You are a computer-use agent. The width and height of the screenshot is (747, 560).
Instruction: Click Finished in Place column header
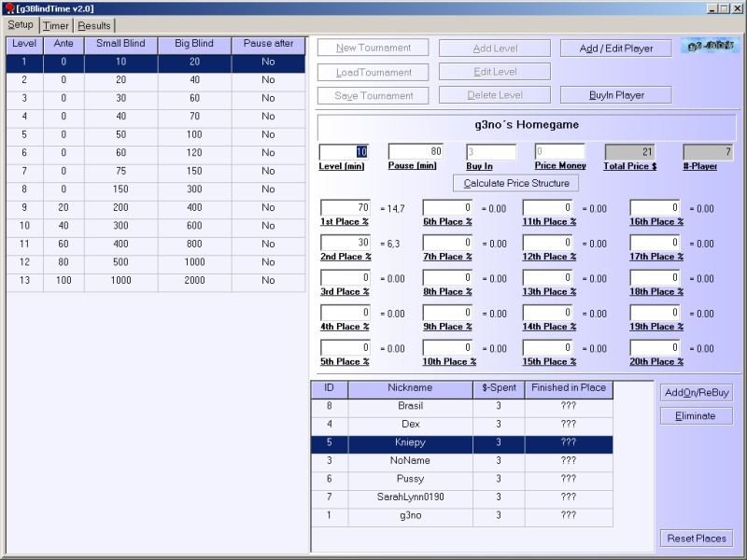coord(569,389)
